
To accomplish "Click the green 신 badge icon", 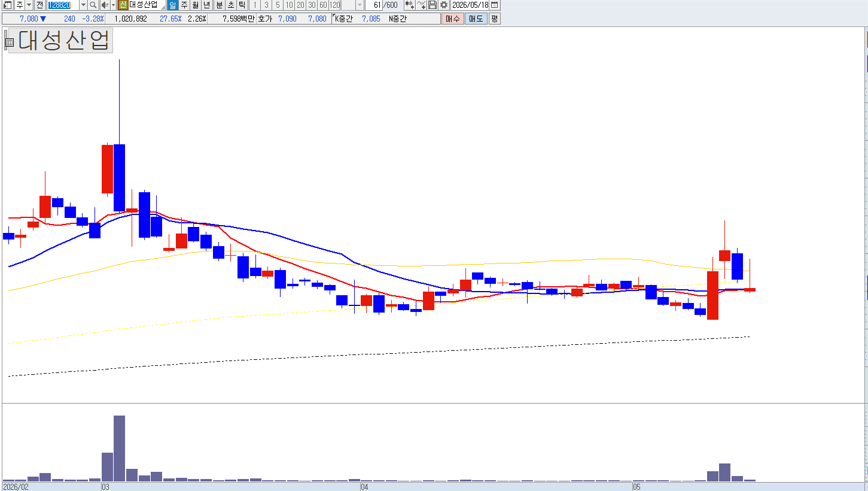I will [123, 5].
